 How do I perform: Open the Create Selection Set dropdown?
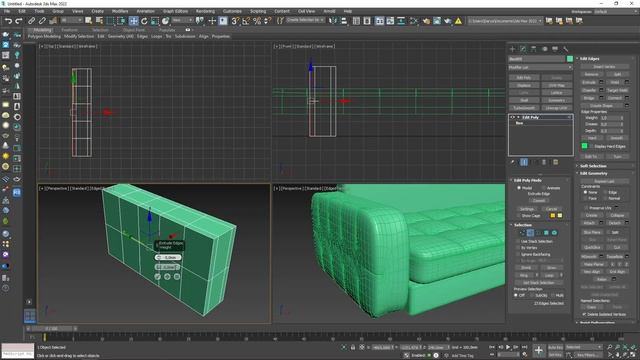point(305,20)
